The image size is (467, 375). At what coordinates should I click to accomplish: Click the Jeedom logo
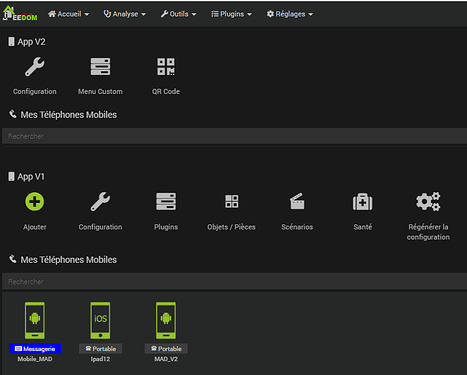click(20, 13)
